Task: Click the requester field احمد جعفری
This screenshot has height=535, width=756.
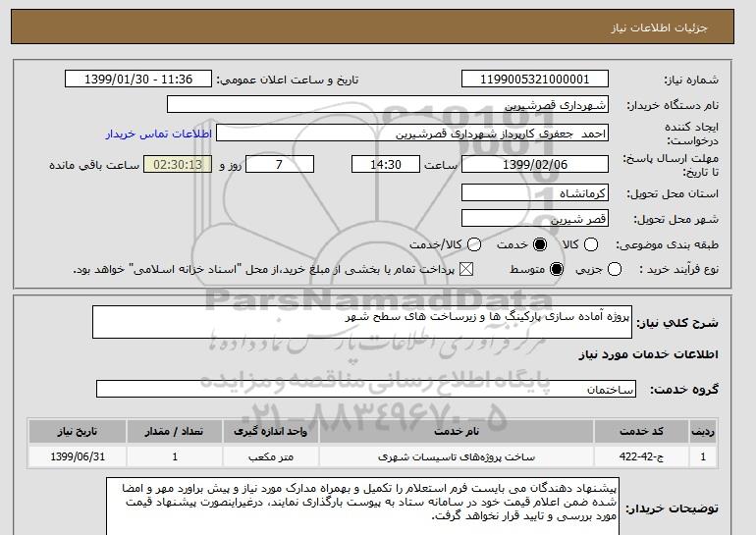Action: [412, 134]
